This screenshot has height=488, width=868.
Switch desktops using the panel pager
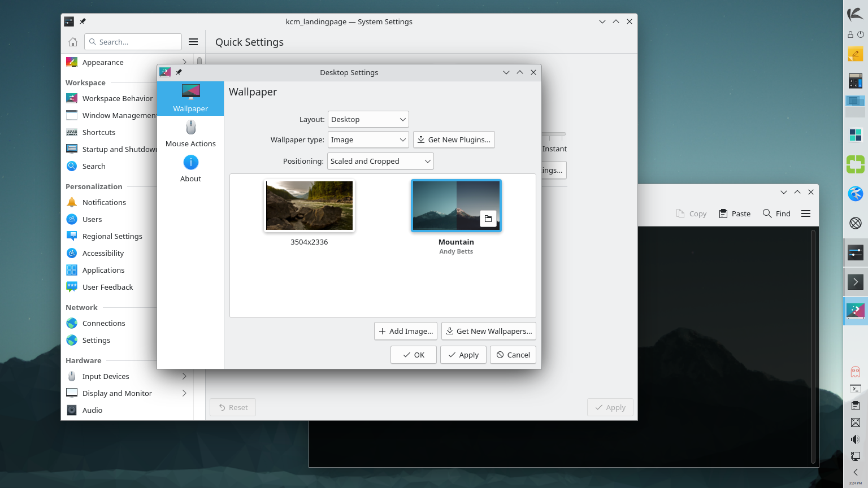click(x=855, y=106)
